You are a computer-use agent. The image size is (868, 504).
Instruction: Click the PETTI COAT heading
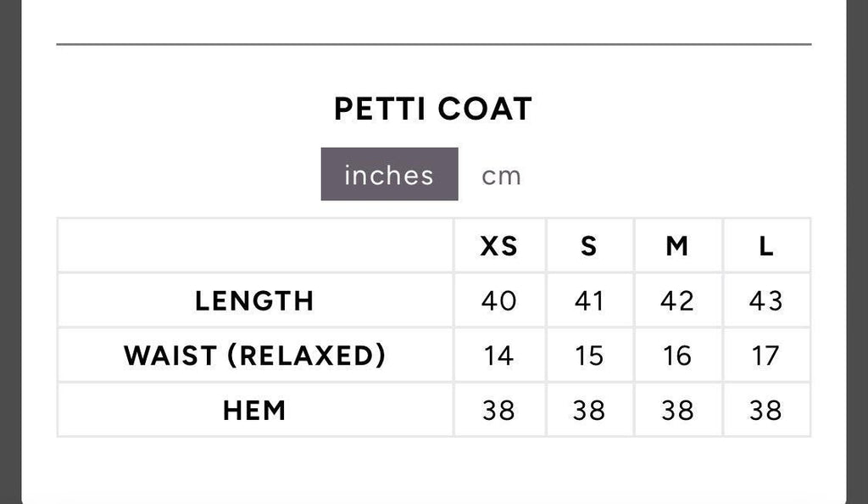[x=433, y=109]
